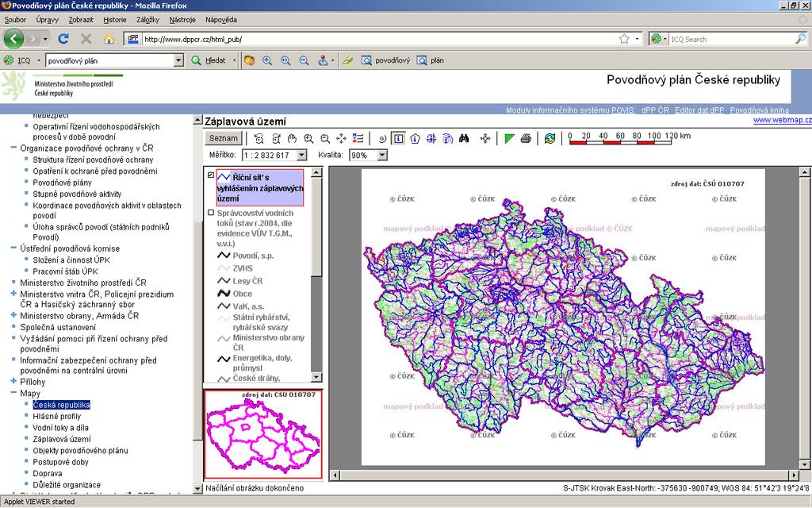Viewport: 812px width, 508px height.
Task: Expand the Ministerstvo vnitra ČR node
Action: coord(13,294)
